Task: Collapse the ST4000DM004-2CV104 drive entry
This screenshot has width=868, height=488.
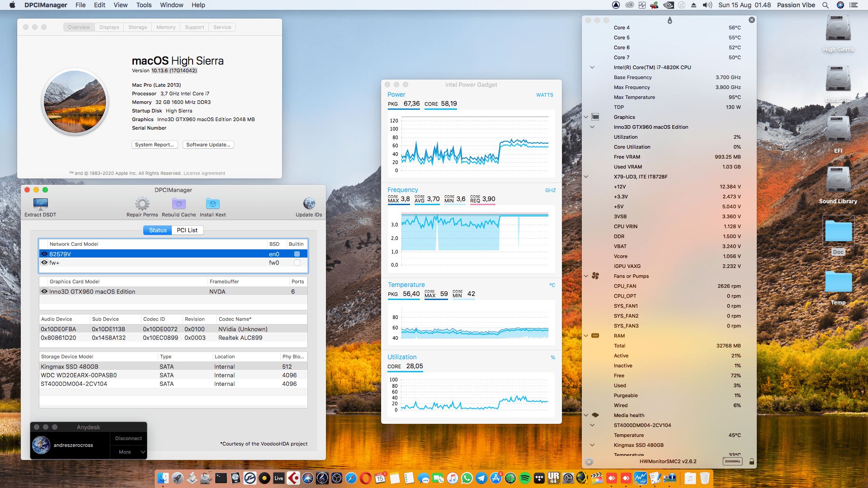Action: point(592,425)
